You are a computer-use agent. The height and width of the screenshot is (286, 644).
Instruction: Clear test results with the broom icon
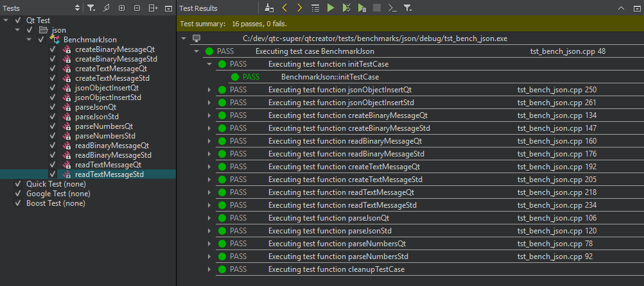pyautogui.click(x=269, y=8)
